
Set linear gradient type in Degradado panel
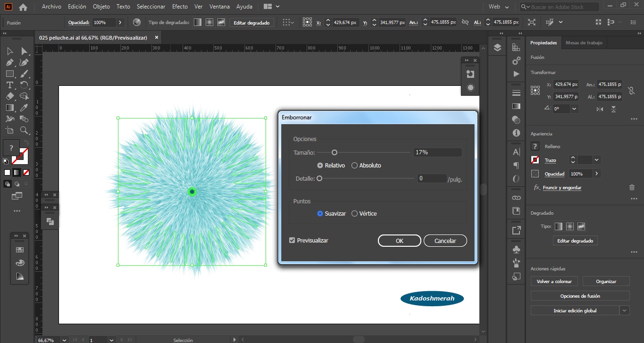pos(558,226)
